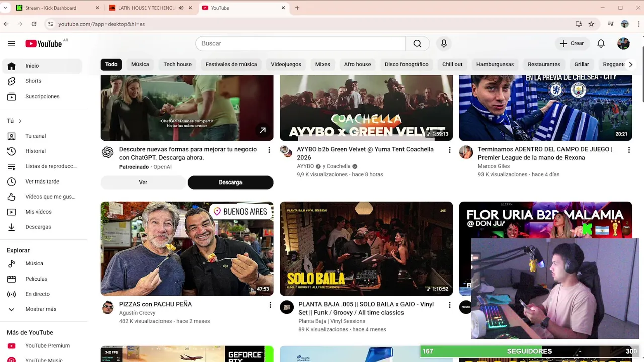Open Suscripciones in sidebar
This screenshot has height=362, width=644.
click(41, 96)
